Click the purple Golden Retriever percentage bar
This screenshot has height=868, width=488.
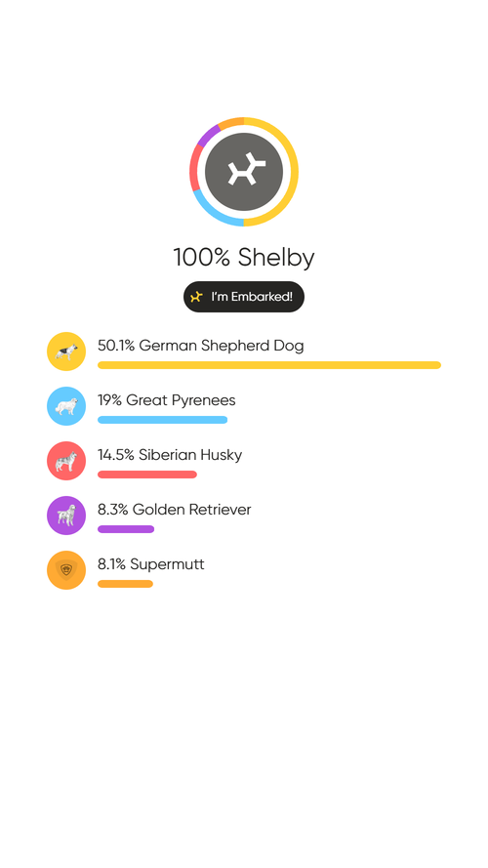[x=126, y=529]
